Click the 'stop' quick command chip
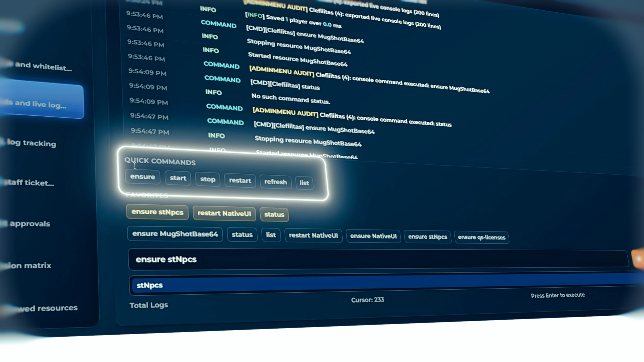644x362 pixels. pos(208,179)
